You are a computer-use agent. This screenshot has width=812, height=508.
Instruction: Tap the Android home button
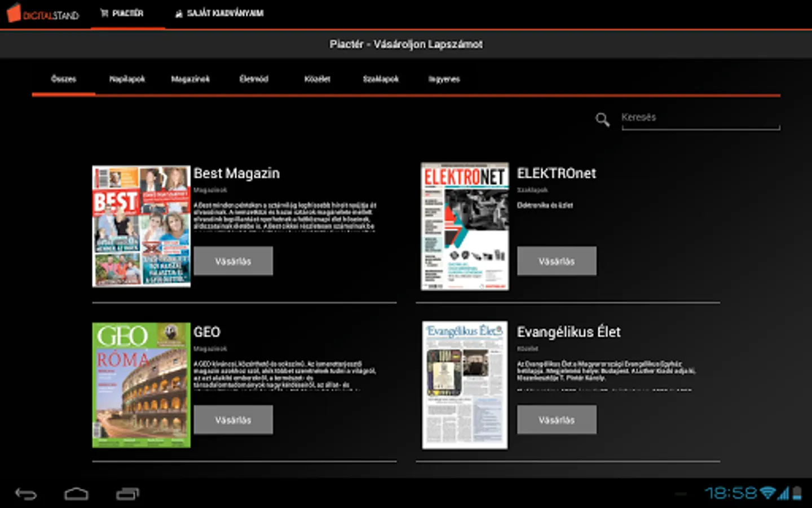pos(76,494)
